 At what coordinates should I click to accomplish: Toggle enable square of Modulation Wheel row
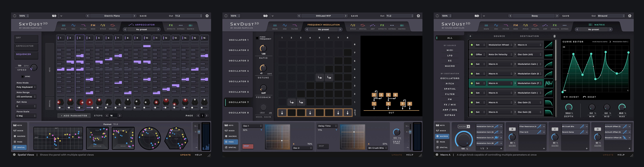(472, 45)
